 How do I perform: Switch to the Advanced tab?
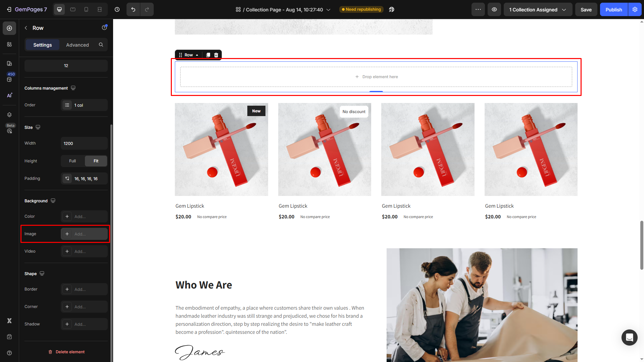click(x=78, y=45)
